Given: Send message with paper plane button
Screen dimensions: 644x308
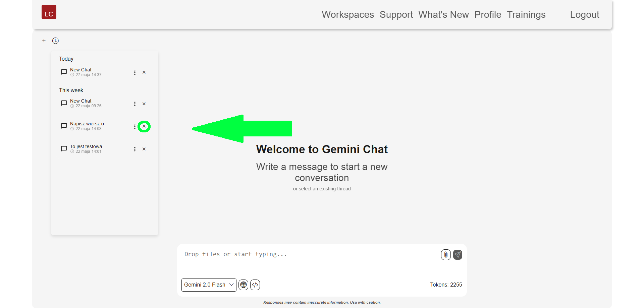Looking at the screenshot, I should click(458, 255).
